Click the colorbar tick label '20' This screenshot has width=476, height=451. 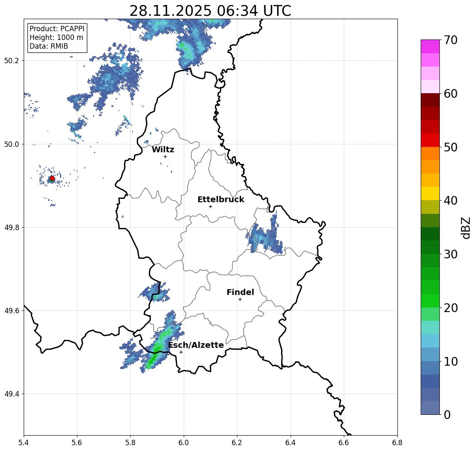tap(451, 307)
